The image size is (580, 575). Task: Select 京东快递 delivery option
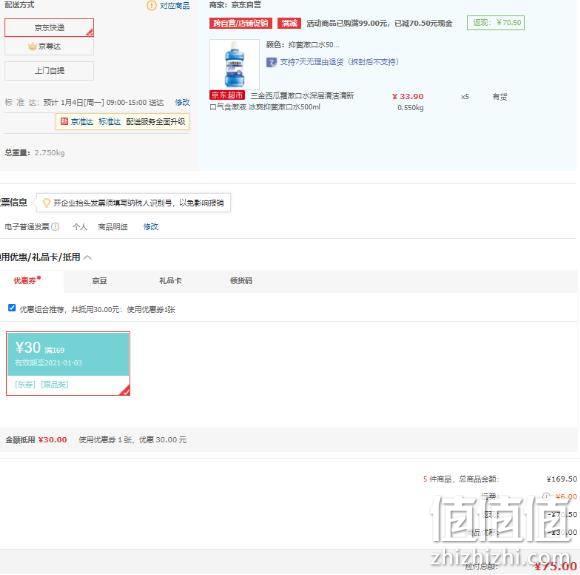click(x=49, y=27)
